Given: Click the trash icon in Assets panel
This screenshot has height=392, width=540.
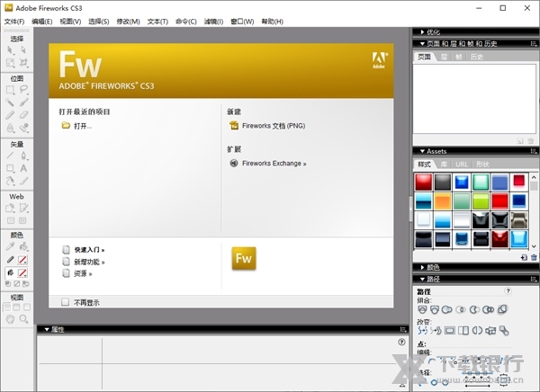Looking at the screenshot, I should click(x=534, y=257).
